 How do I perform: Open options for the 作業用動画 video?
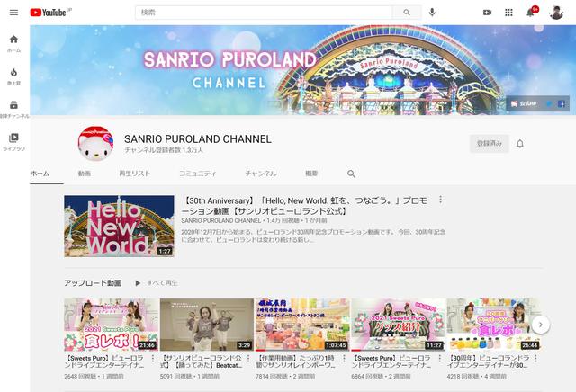344,358
